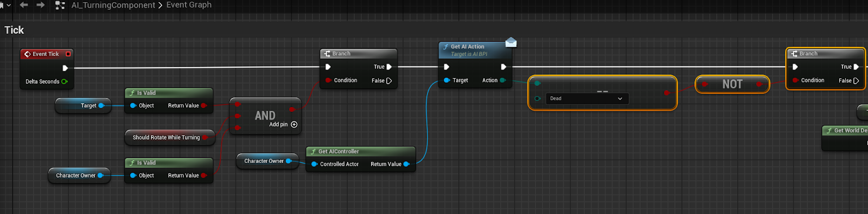Click Return Value pin on bottom Is Valid
This screenshot has height=214, width=868.
point(204,175)
